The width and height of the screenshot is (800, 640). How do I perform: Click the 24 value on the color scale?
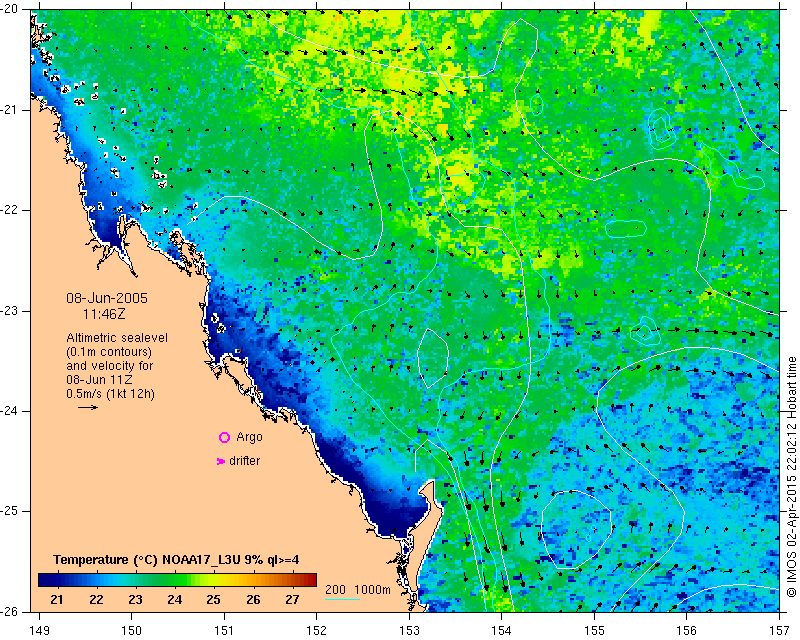tap(174, 600)
